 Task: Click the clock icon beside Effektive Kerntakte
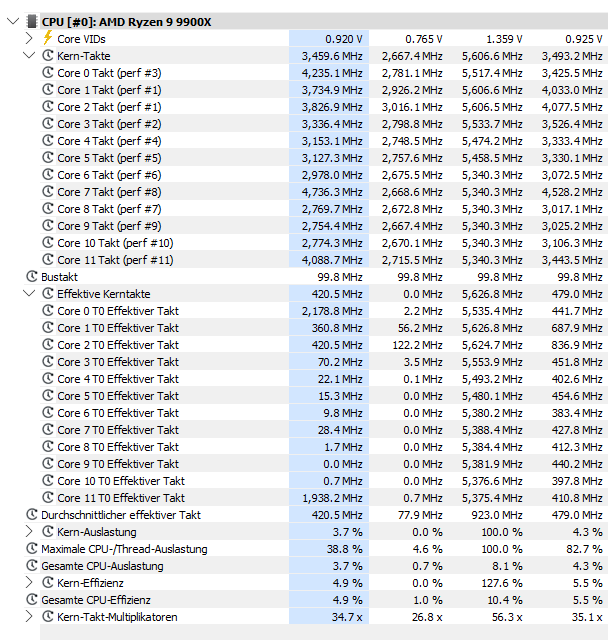[48, 293]
